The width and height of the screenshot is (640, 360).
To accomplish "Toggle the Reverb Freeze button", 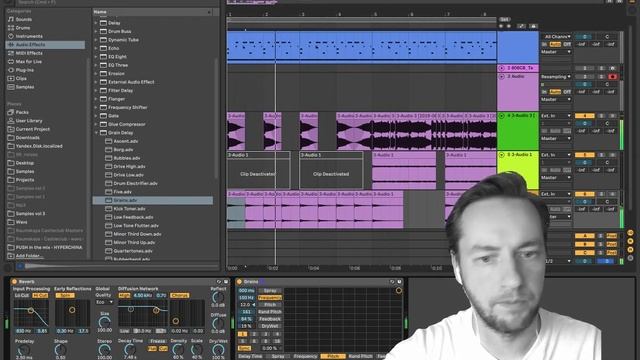I will point(158,341).
